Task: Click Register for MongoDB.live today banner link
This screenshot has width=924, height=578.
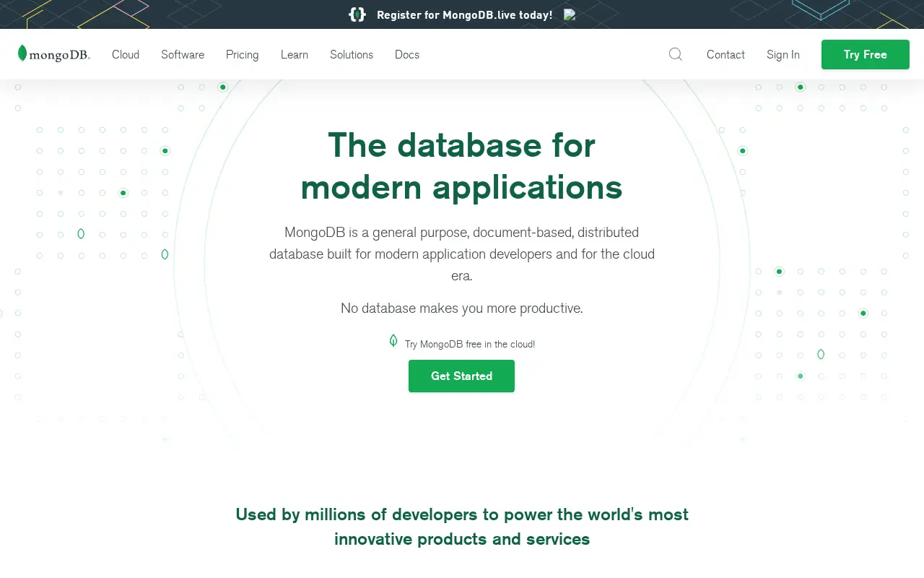Action: click(x=465, y=14)
